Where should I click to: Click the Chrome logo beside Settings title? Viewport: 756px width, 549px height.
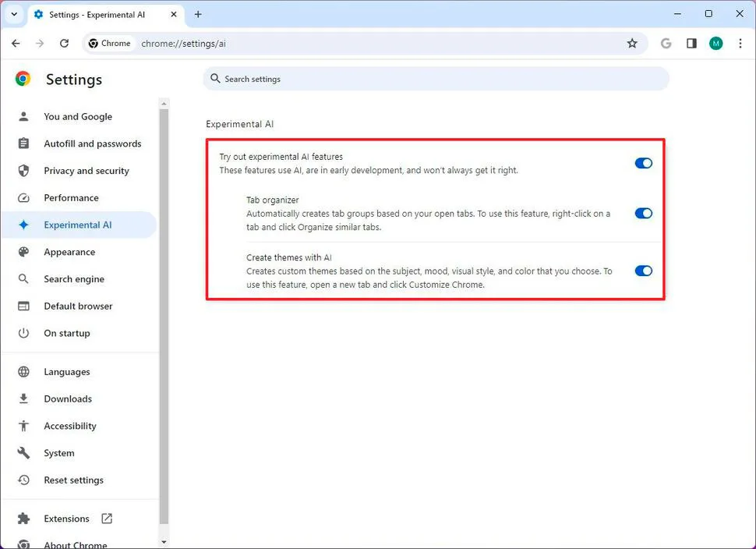point(23,79)
